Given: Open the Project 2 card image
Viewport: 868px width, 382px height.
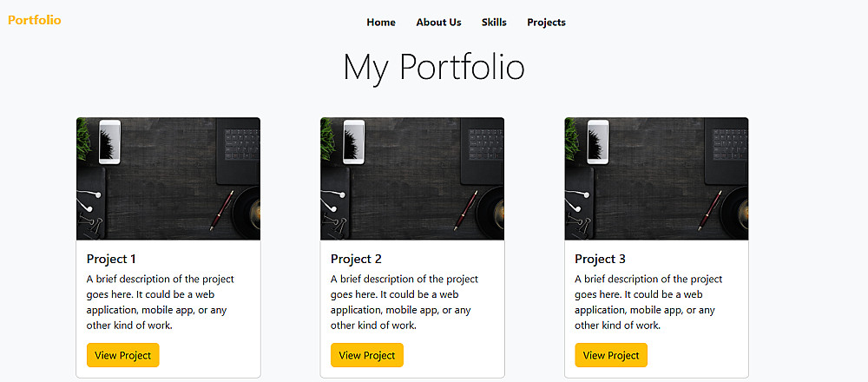Looking at the screenshot, I should (412, 179).
